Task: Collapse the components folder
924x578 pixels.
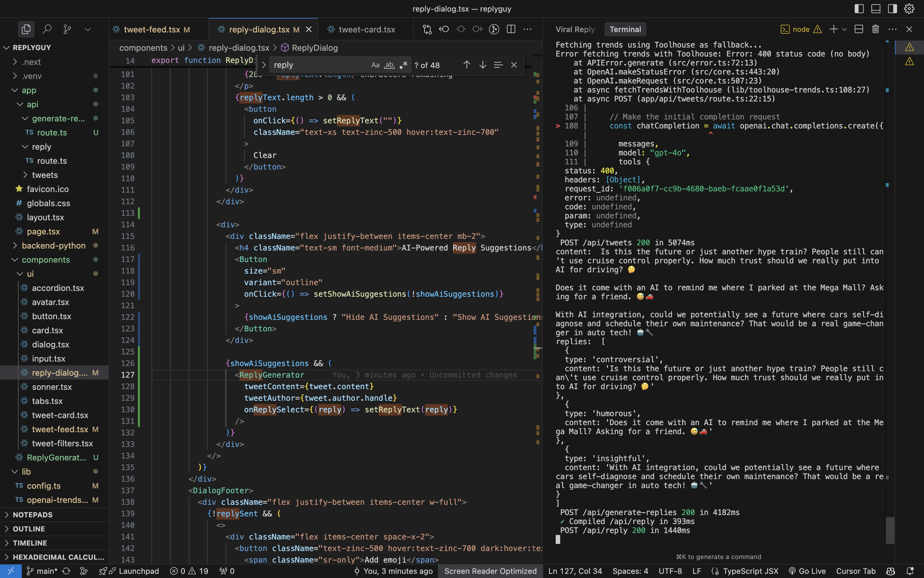Action: 54,259
